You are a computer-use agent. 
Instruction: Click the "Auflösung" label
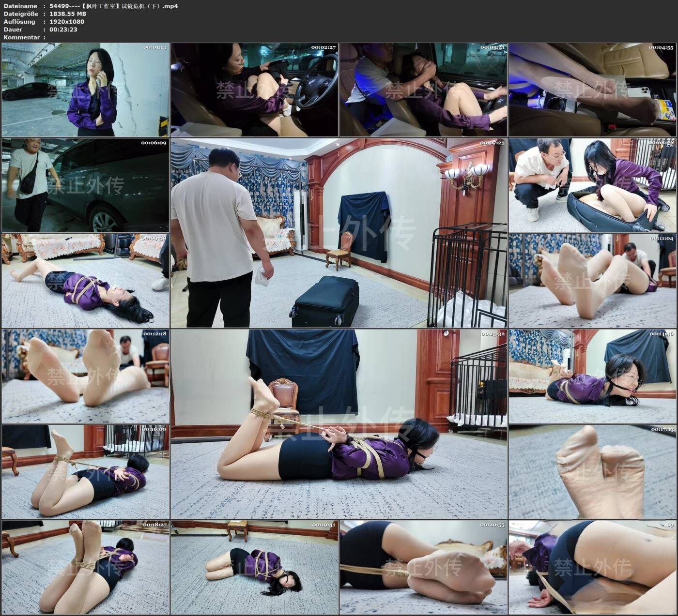[19, 22]
